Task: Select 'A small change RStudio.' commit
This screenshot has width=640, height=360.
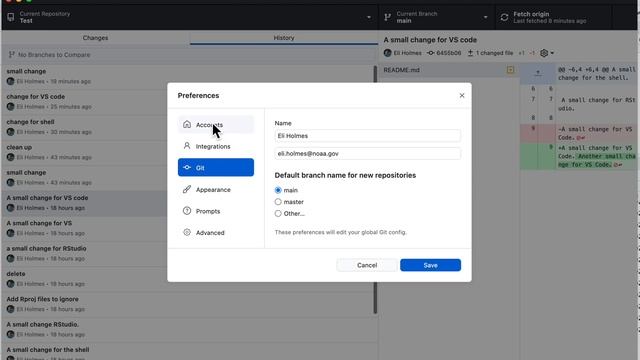Action: [x=188, y=329]
